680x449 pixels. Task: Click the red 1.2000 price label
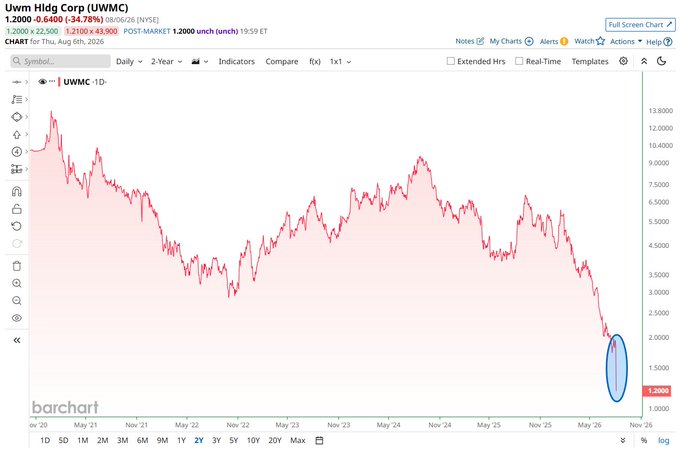[x=658, y=391]
